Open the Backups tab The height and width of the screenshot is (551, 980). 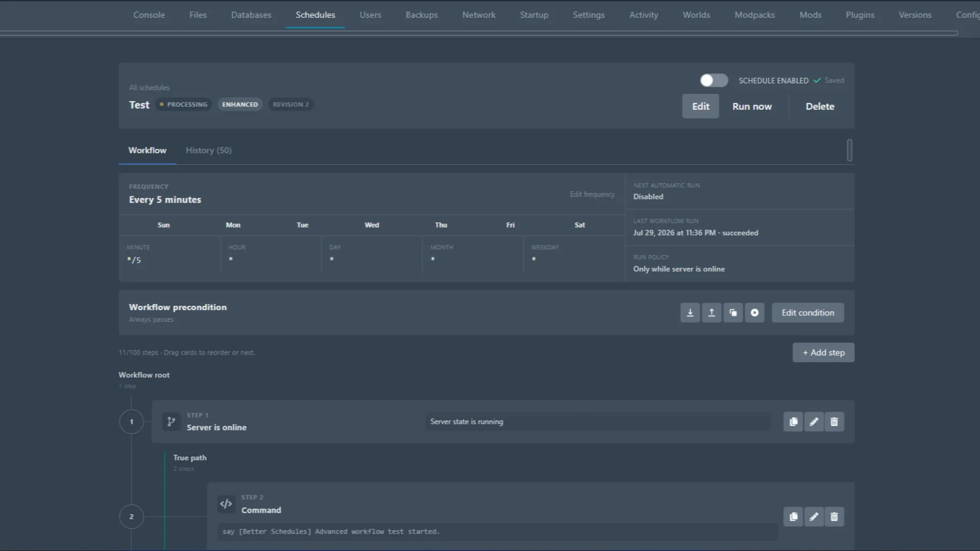click(x=422, y=15)
